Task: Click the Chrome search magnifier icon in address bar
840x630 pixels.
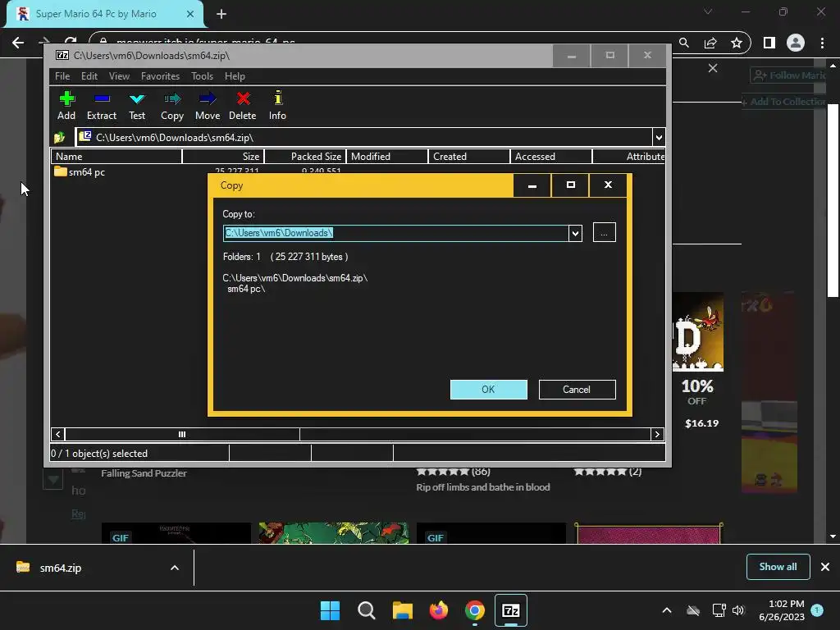Action: coord(684,43)
